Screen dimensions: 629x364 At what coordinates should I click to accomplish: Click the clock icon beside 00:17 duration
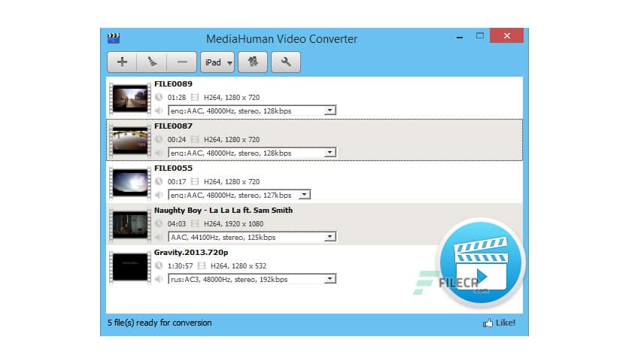pyautogui.click(x=159, y=181)
